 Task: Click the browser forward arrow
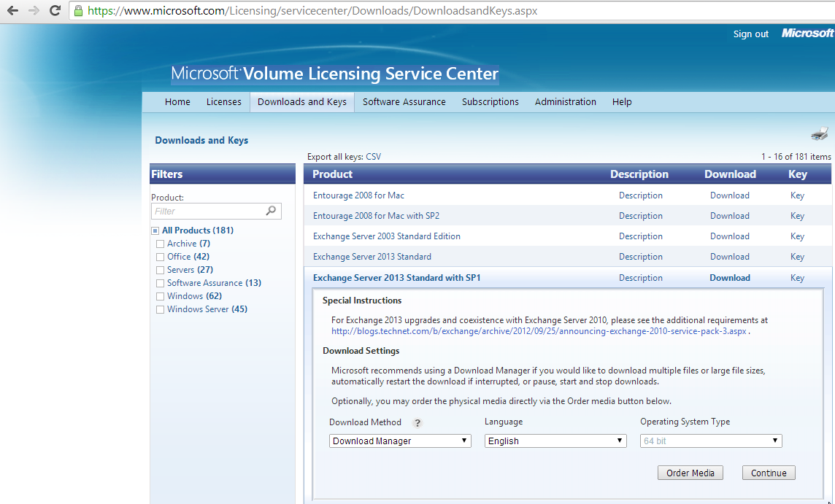[x=34, y=11]
